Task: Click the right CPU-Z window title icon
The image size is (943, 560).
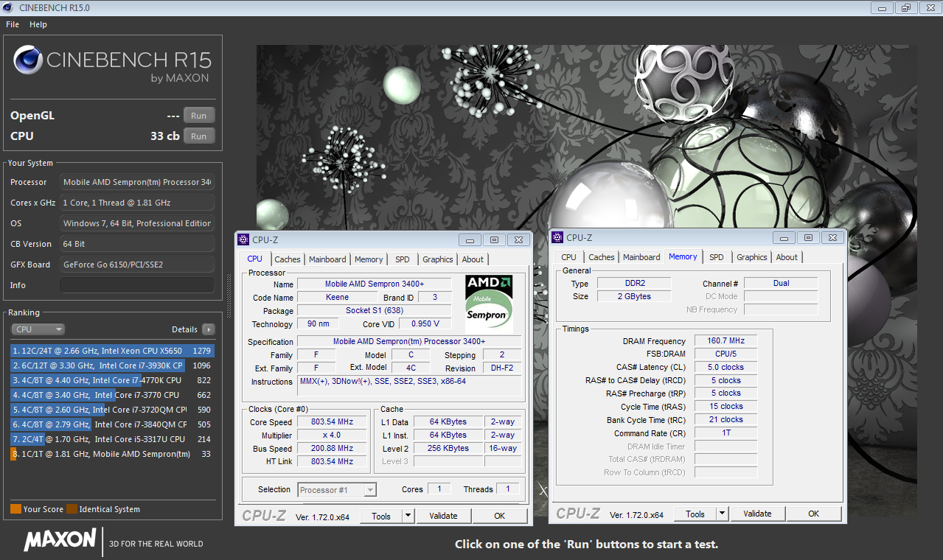Action: (558, 237)
